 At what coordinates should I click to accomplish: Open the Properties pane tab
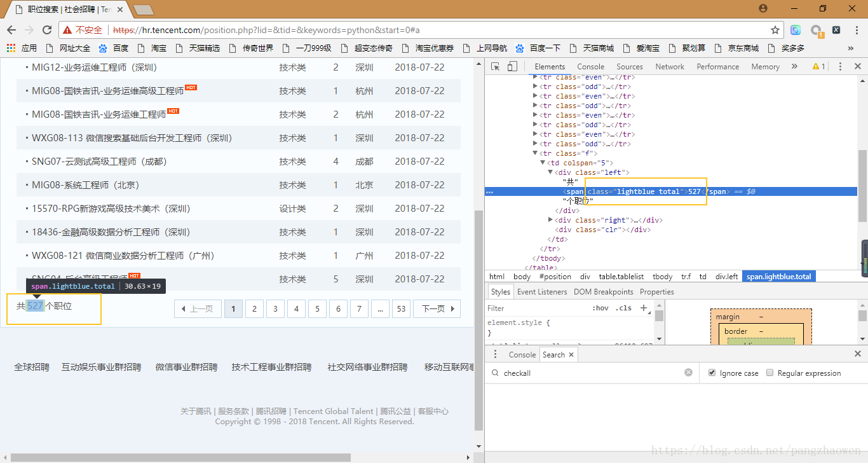657,292
